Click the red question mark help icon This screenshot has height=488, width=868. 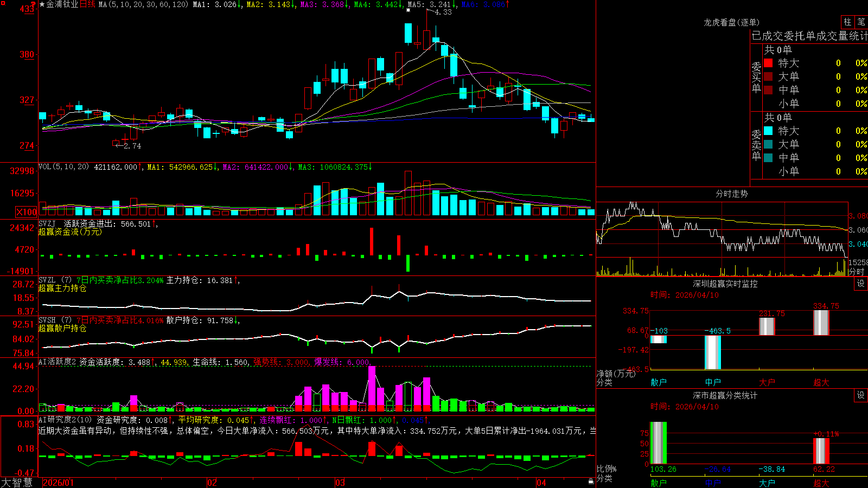click(x=34, y=4)
